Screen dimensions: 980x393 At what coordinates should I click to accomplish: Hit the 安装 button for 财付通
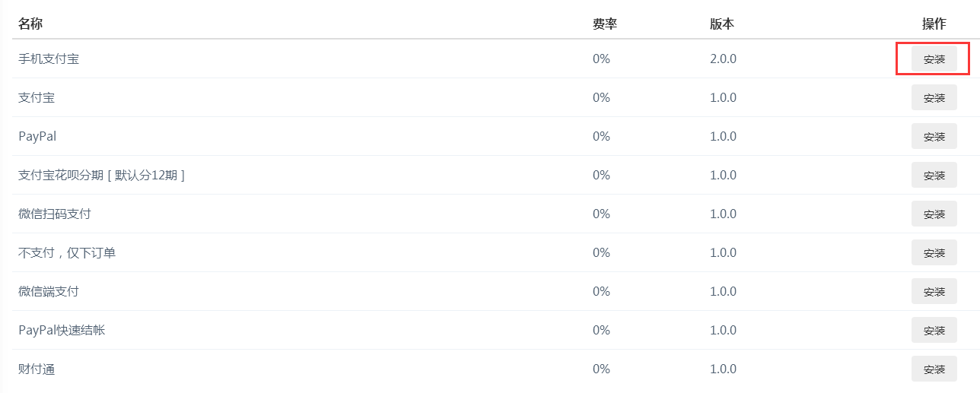(934, 369)
